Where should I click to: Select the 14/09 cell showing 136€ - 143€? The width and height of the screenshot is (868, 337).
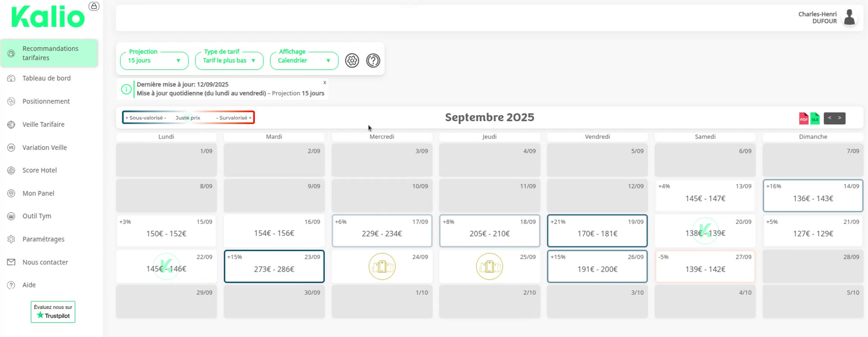(x=813, y=195)
